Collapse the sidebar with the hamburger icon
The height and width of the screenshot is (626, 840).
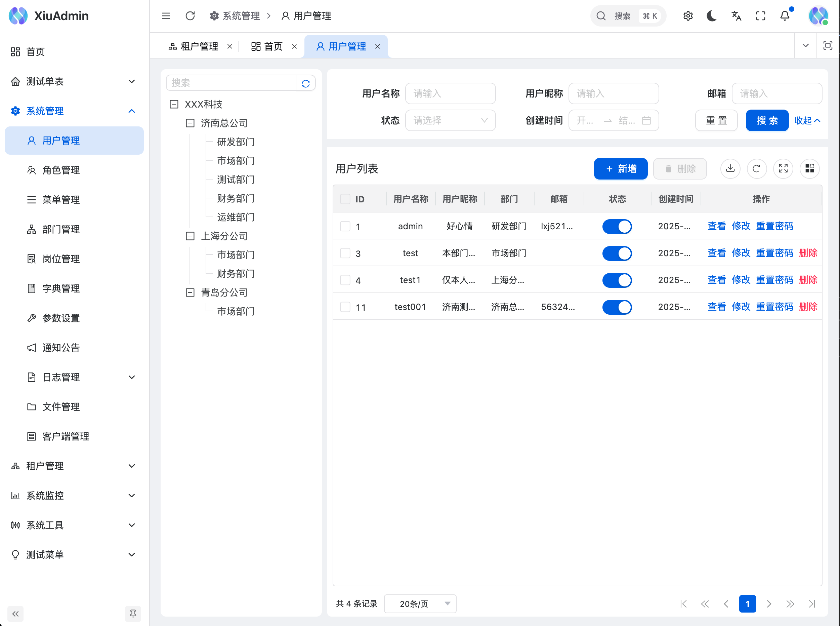click(166, 15)
